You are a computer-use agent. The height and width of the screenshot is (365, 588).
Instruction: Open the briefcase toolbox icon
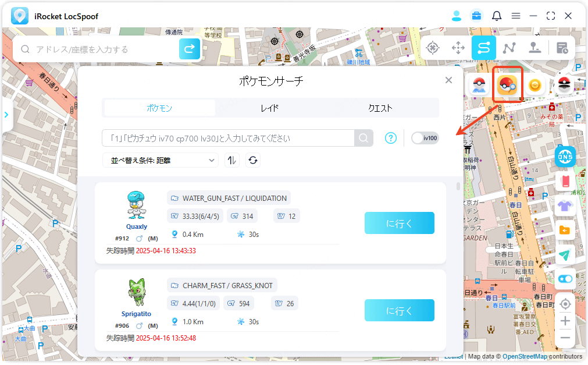476,16
